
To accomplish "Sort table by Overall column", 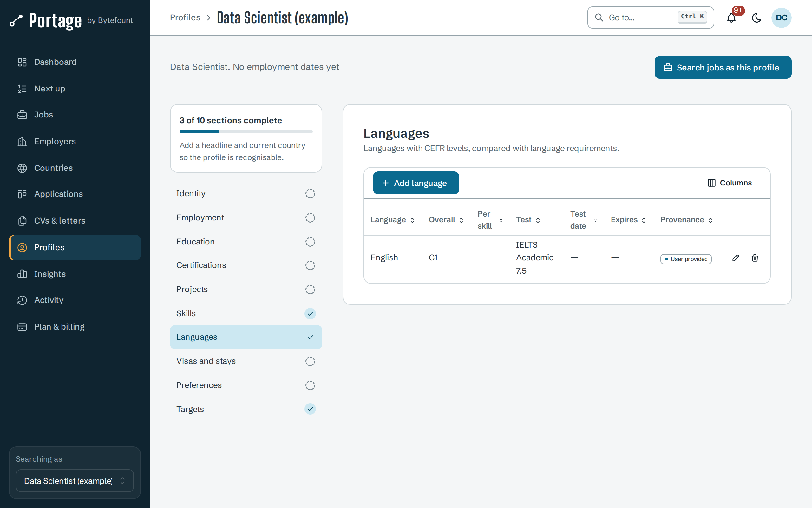I will point(446,220).
